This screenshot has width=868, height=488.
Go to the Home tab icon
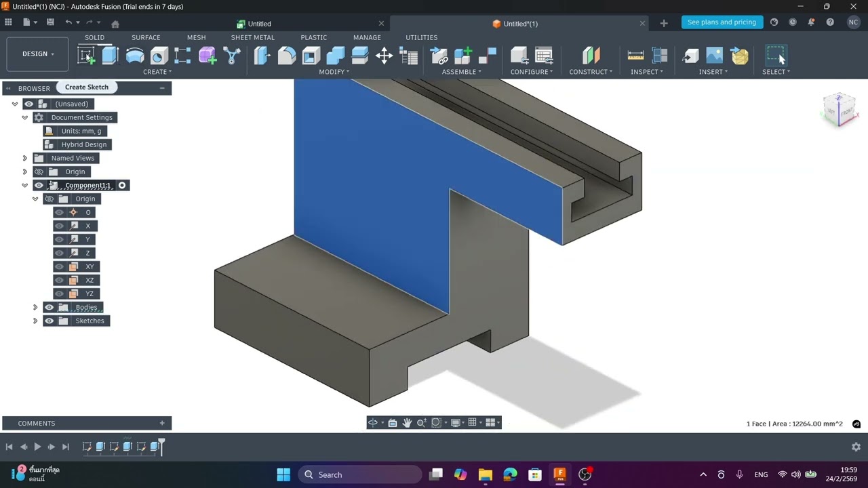115,24
